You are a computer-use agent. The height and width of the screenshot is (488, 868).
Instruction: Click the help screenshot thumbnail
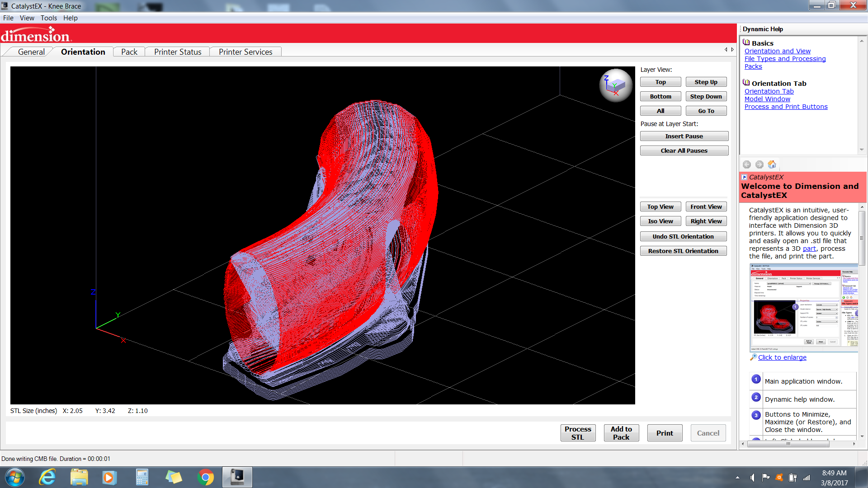(x=804, y=308)
